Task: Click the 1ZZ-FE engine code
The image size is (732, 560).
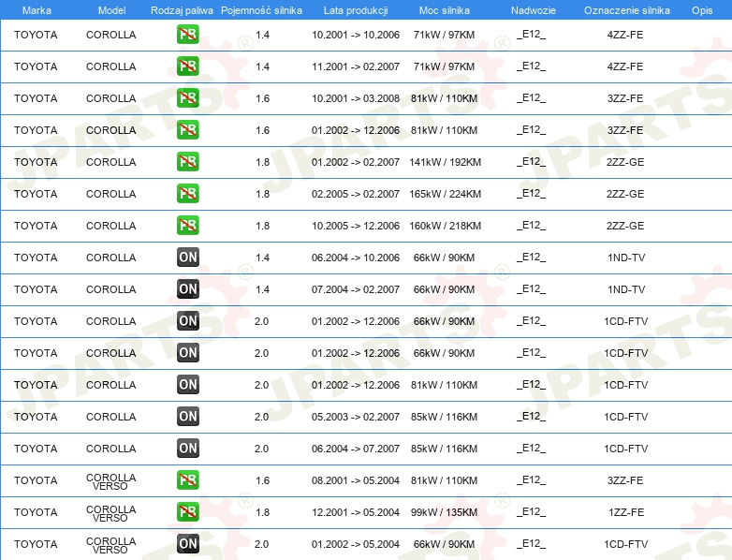Action: [x=625, y=512]
